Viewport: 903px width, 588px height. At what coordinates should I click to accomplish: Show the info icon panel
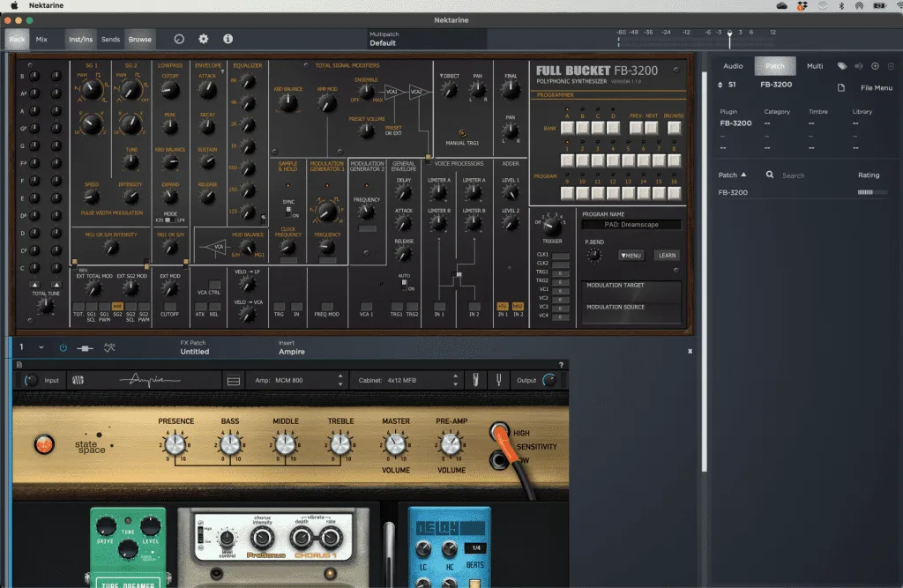228,39
